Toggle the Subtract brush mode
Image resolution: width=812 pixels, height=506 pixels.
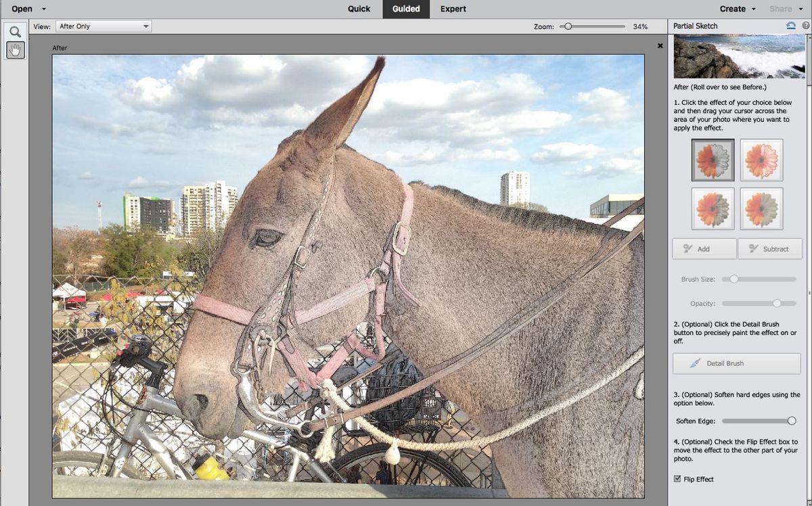(x=770, y=248)
